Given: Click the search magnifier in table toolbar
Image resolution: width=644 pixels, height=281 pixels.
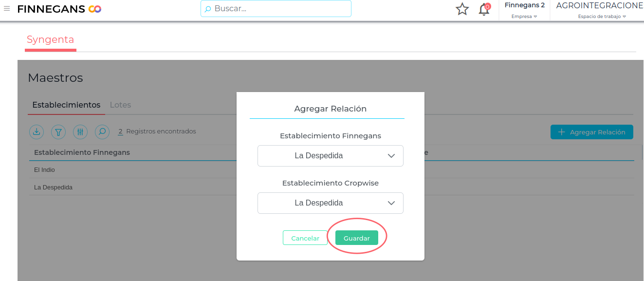Looking at the screenshot, I should coord(102,131).
